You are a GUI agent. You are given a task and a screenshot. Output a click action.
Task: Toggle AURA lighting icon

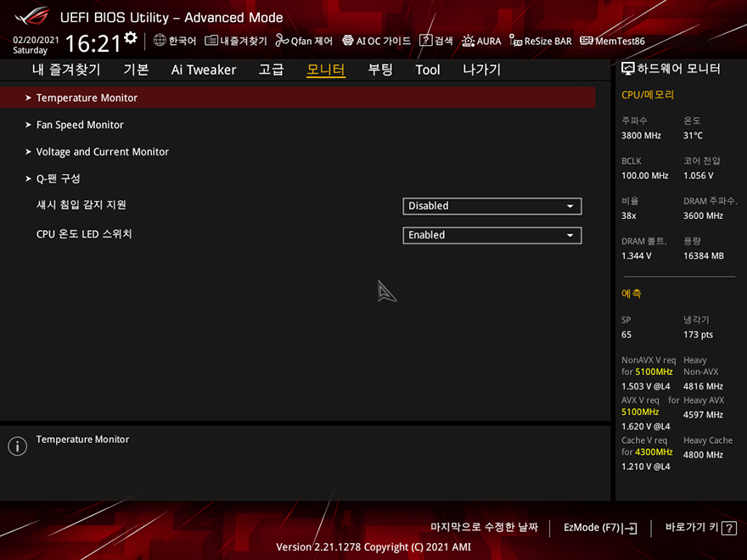tap(468, 41)
